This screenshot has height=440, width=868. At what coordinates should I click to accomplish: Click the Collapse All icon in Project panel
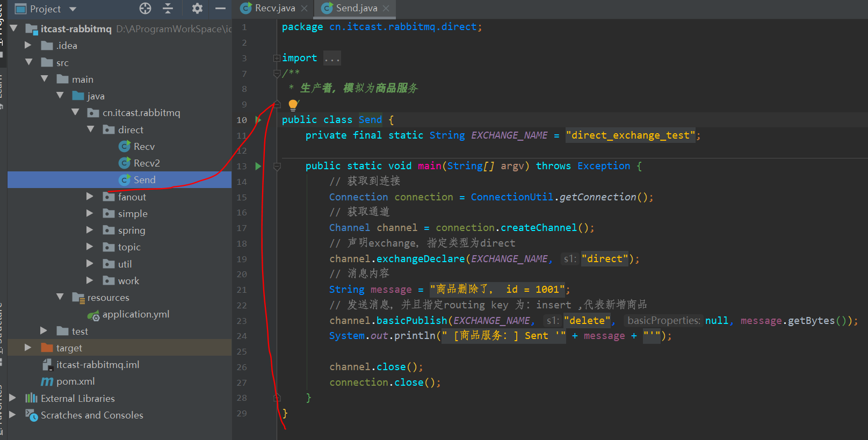coord(168,9)
